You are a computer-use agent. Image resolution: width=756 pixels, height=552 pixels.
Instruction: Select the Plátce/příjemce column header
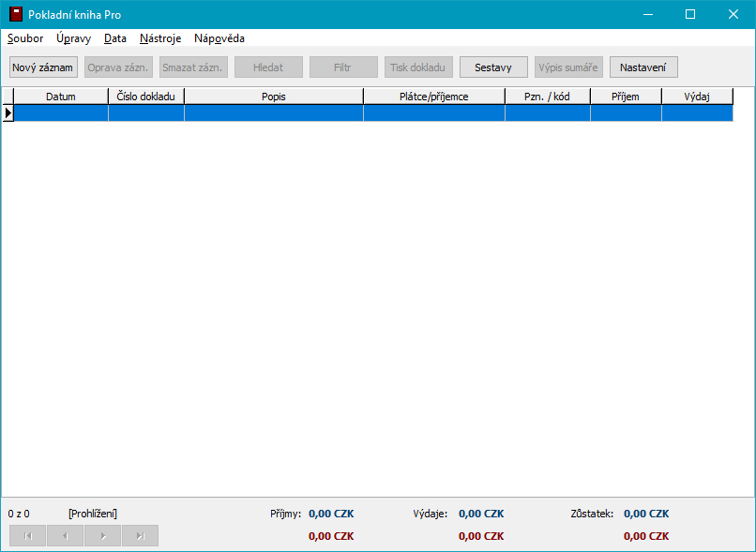pyautogui.click(x=434, y=97)
